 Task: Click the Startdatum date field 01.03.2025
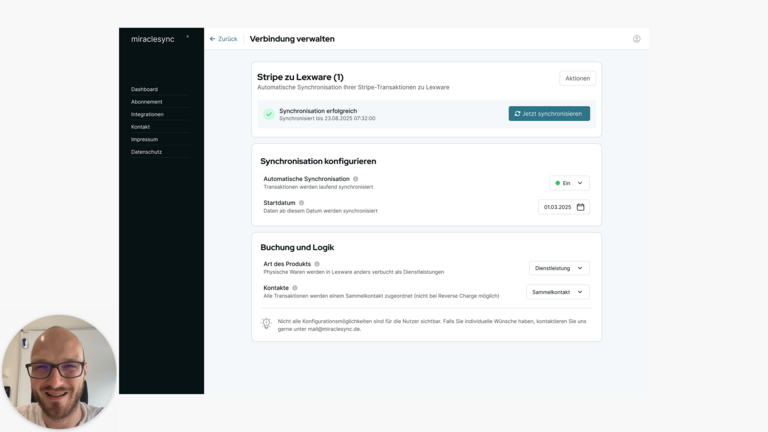tap(557, 207)
